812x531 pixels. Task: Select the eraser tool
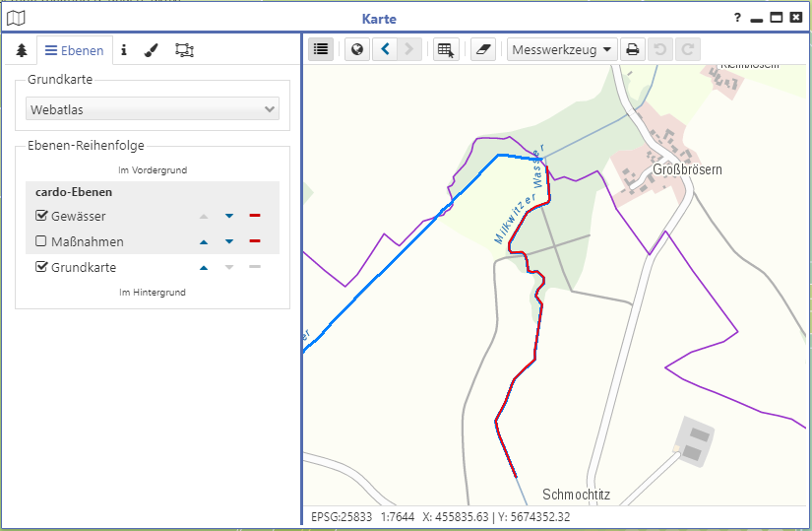pos(482,49)
